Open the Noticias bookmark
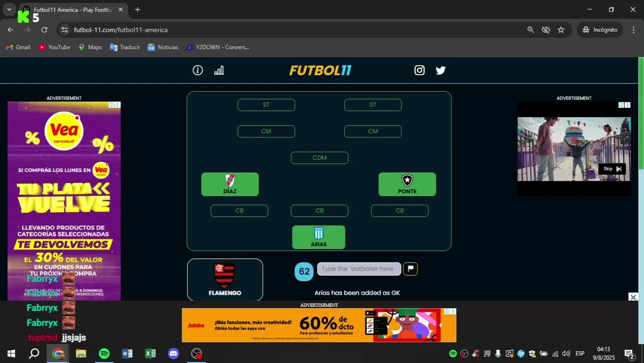This screenshot has height=363, width=644. tap(163, 47)
